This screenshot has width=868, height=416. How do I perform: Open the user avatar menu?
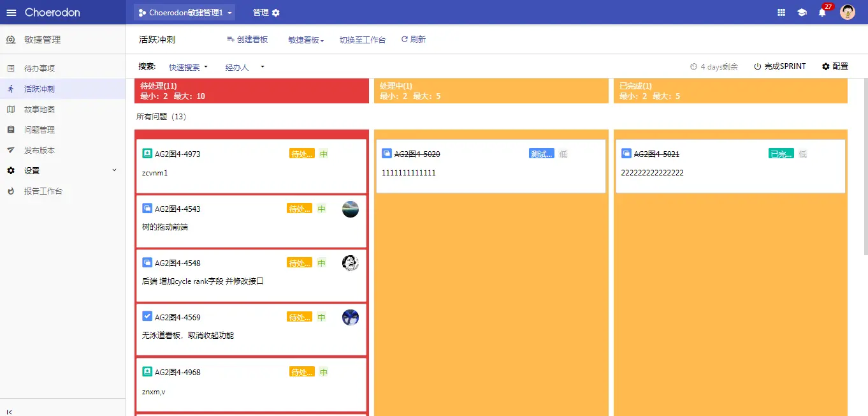[848, 12]
